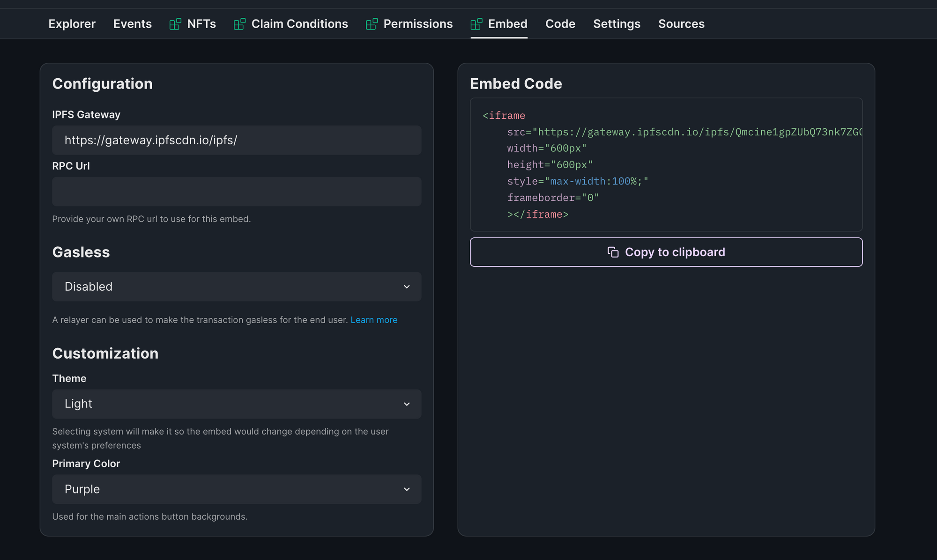Click the Gasless section heading
Viewport: 937px width, 560px height.
(81, 252)
